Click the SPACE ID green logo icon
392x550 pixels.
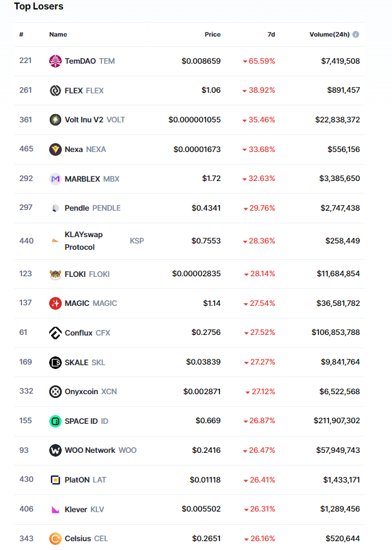(55, 421)
